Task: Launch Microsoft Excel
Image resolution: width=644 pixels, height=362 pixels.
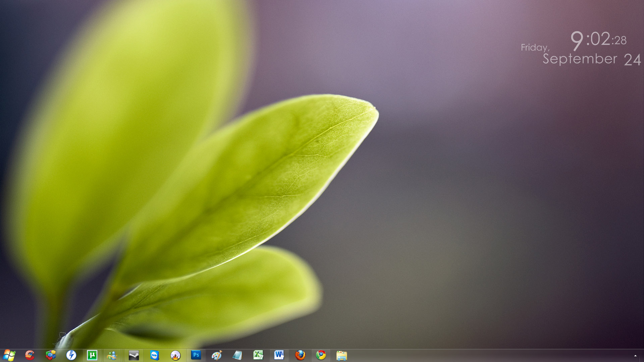Action: pos(258,355)
